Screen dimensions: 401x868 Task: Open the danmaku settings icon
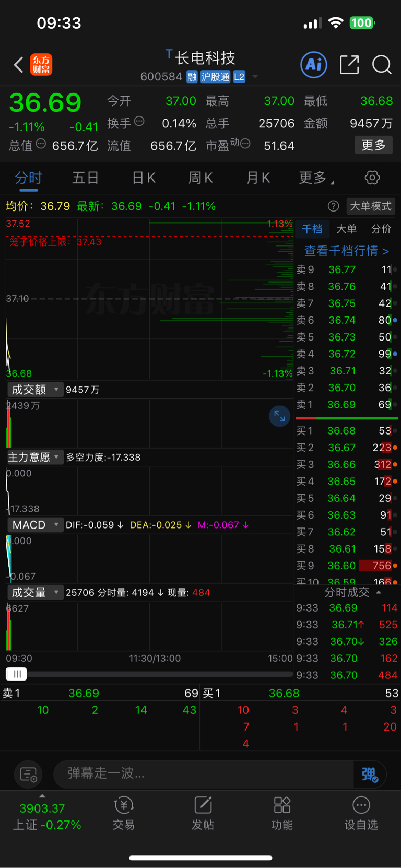(x=28, y=774)
